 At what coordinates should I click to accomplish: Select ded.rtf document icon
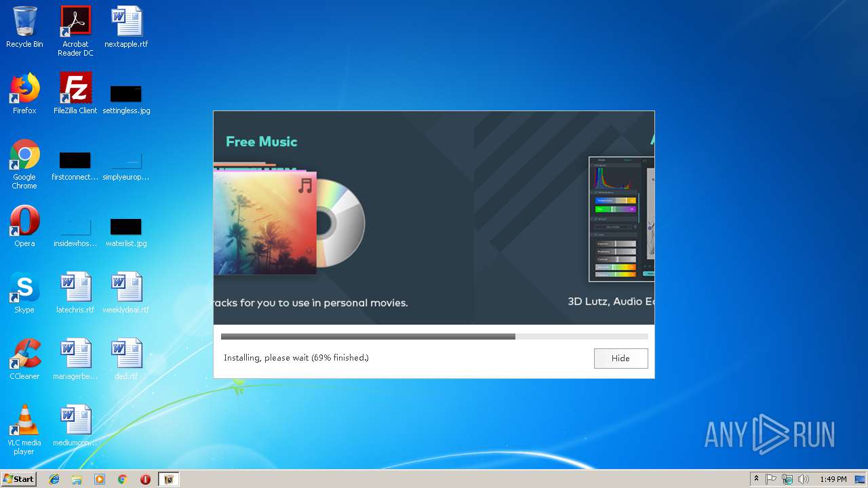pyautogui.click(x=126, y=359)
